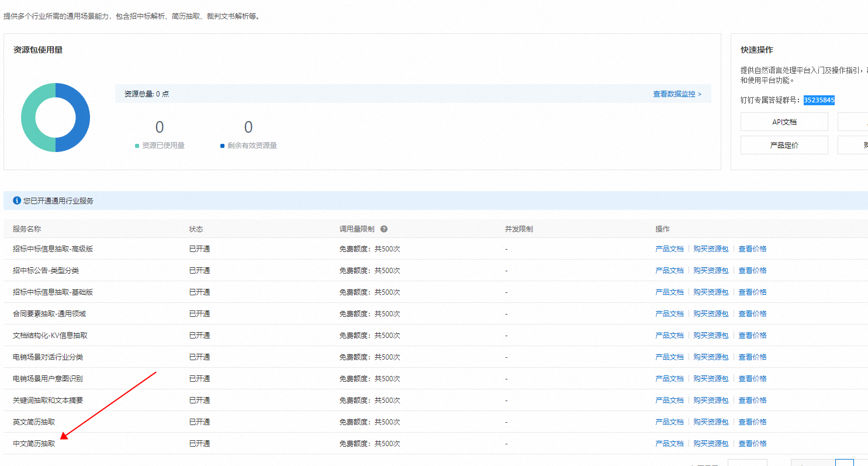Image resolution: width=868 pixels, height=466 pixels.
Task: Click the 操作 column header
Action: tap(662, 229)
